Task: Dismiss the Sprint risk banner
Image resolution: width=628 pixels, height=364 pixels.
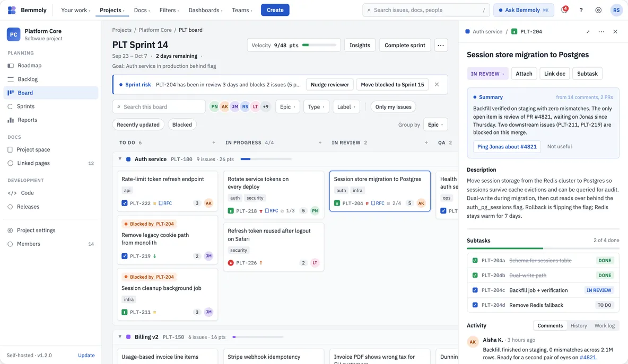Action: pyautogui.click(x=437, y=84)
